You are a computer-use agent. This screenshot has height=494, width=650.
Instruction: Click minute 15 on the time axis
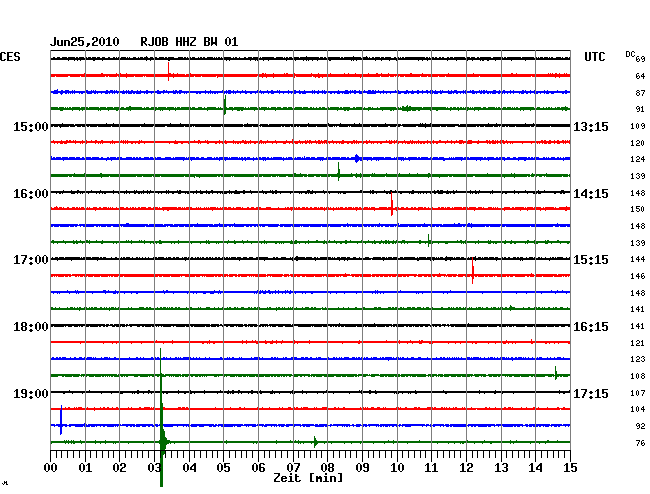570,468
